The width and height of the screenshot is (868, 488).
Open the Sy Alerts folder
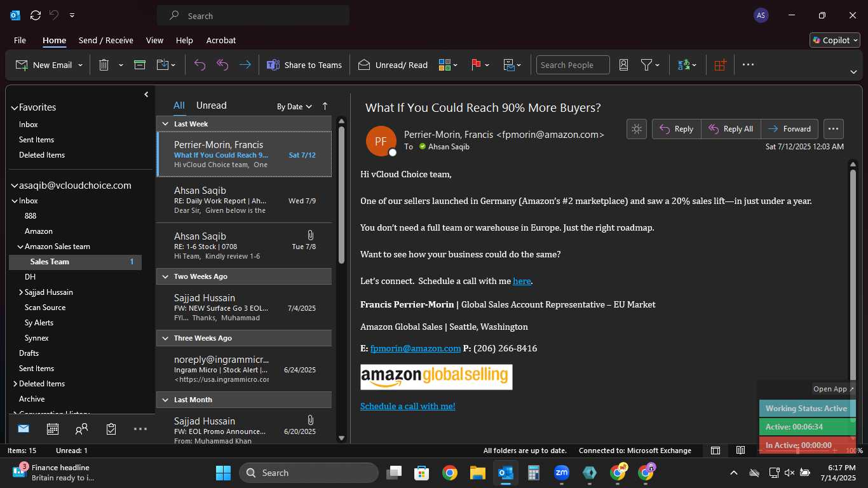[x=39, y=323]
